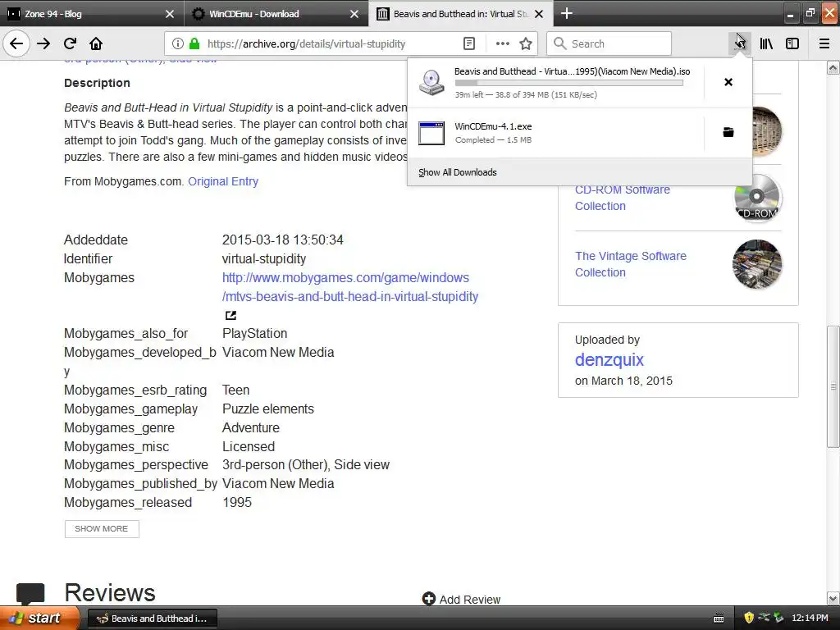Open the page actions three-dots menu

point(503,44)
